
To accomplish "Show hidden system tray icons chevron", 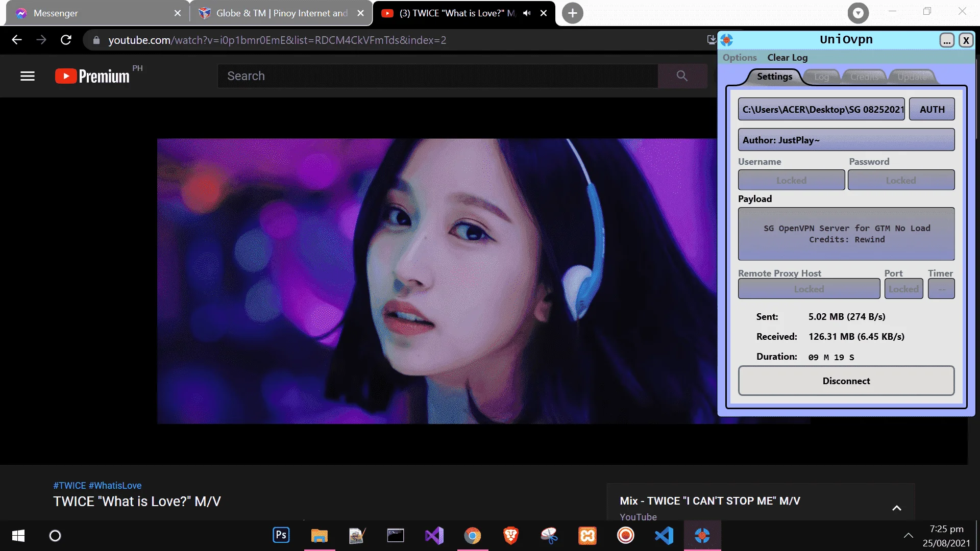I will [x=909, y=536].
